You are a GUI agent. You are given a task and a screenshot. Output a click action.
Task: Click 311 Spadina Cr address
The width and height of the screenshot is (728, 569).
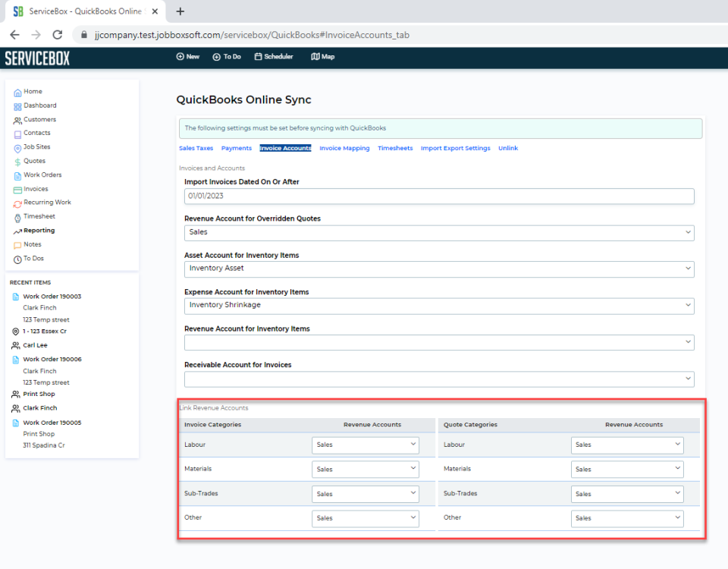(44, 445)
